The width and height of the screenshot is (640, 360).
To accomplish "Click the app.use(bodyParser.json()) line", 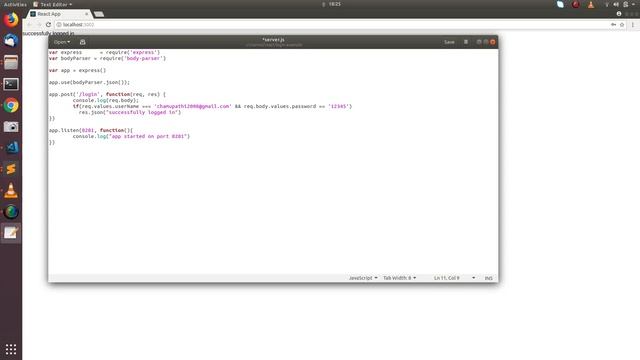I will [x=89, y=82].
